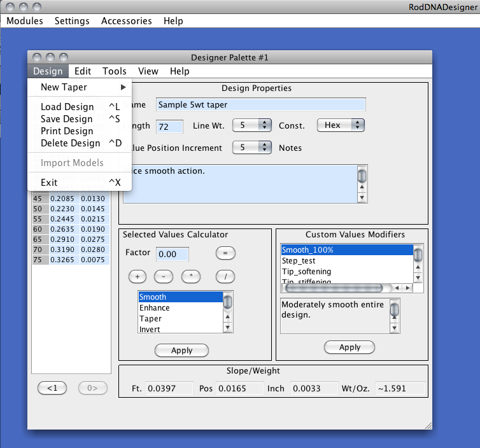Click inside the Notes text area
This screenshot has height=448, width=480.
point(240,184)
